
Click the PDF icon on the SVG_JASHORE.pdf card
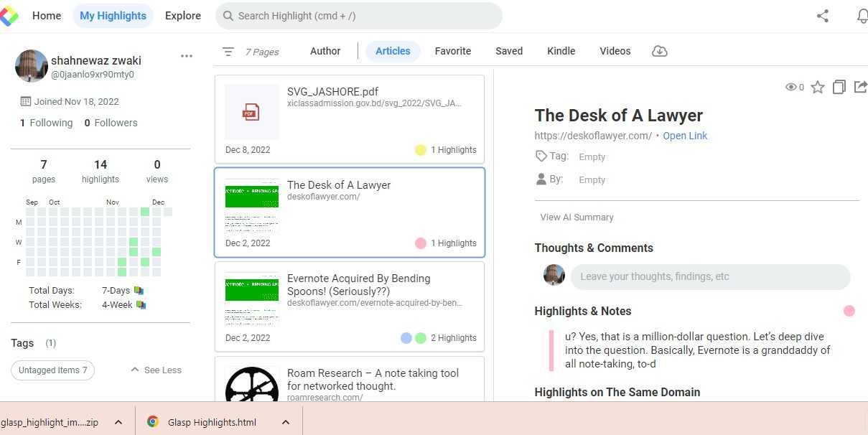point(250,112)
